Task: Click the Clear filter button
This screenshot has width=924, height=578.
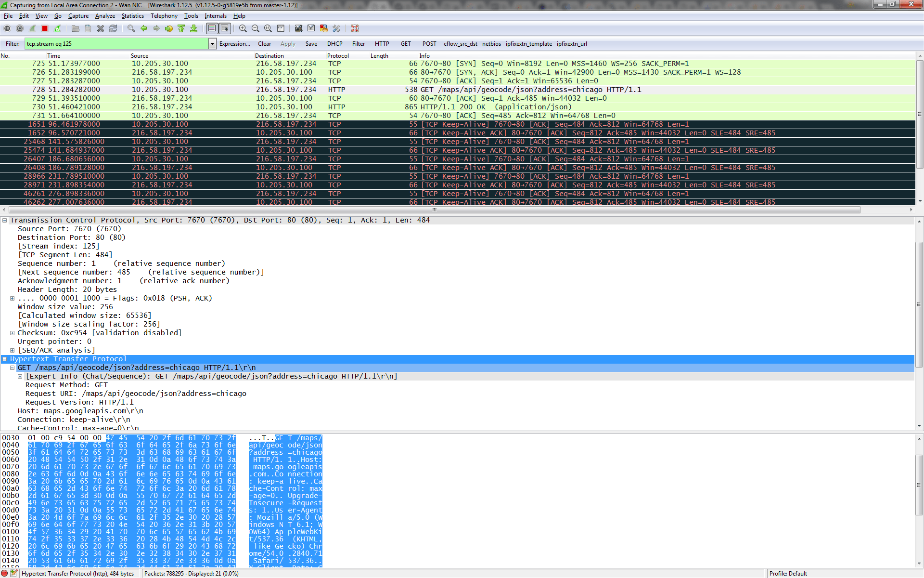Action: coord(264,44)
